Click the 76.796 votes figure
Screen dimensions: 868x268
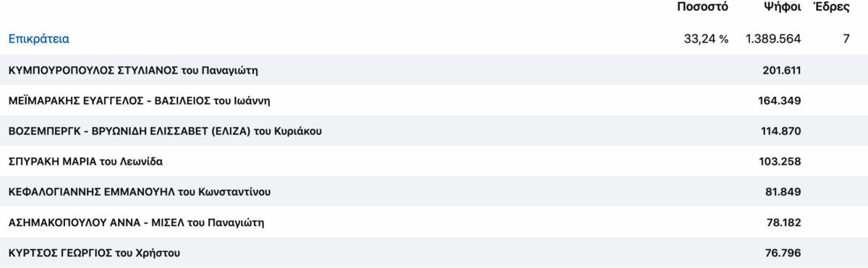point(784,252)
